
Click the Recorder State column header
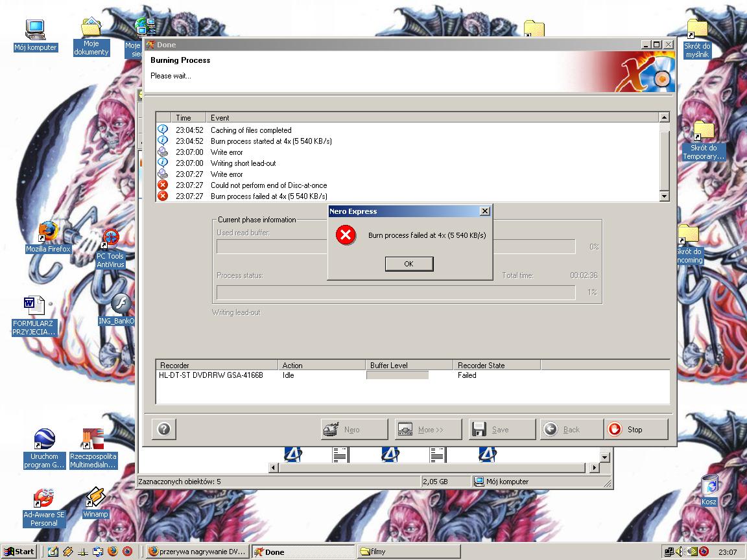(497, 366)
